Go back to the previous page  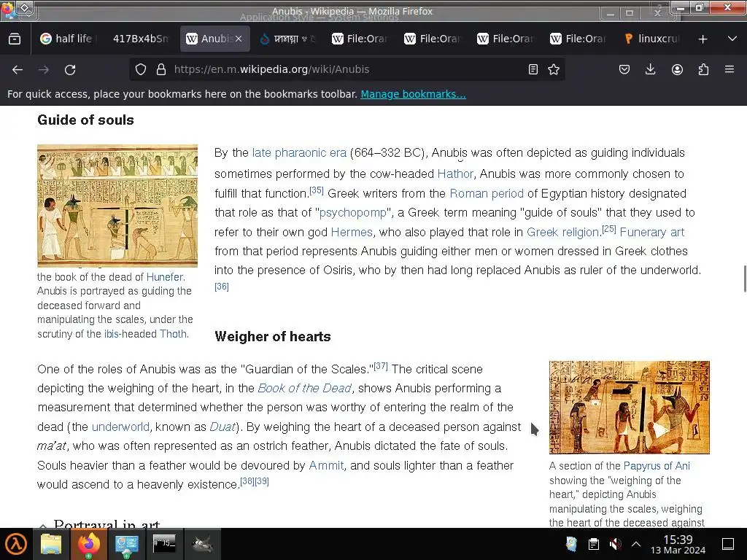coord(18,69)
